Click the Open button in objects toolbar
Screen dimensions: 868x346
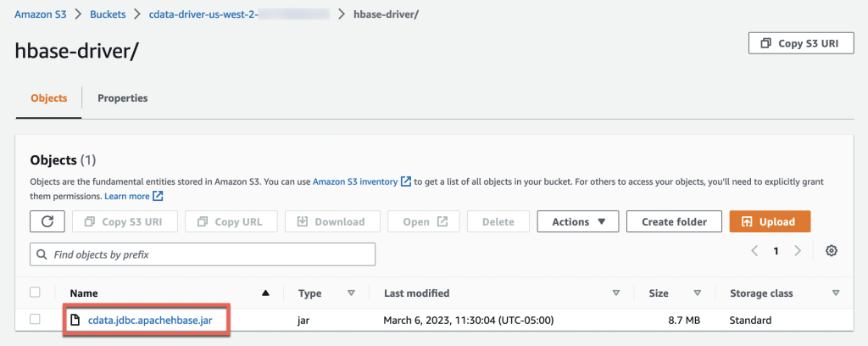point(423,221)
